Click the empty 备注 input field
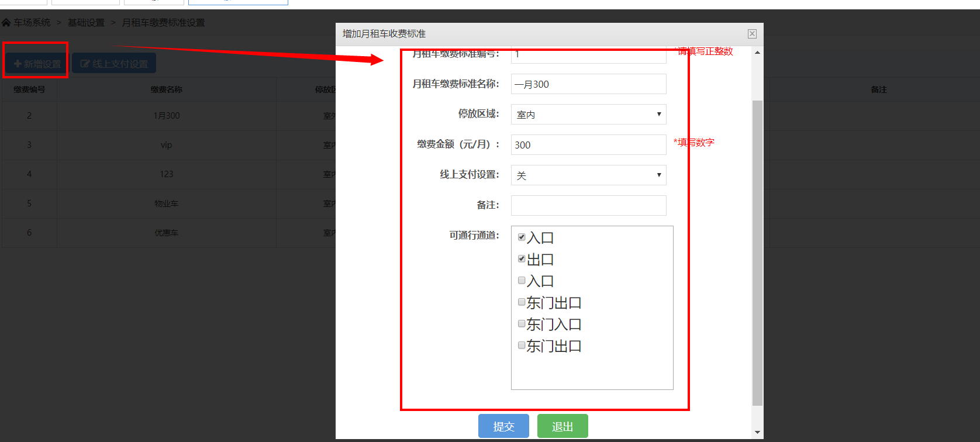The width and height of the screenshot is (980, 442). point(589,205)
